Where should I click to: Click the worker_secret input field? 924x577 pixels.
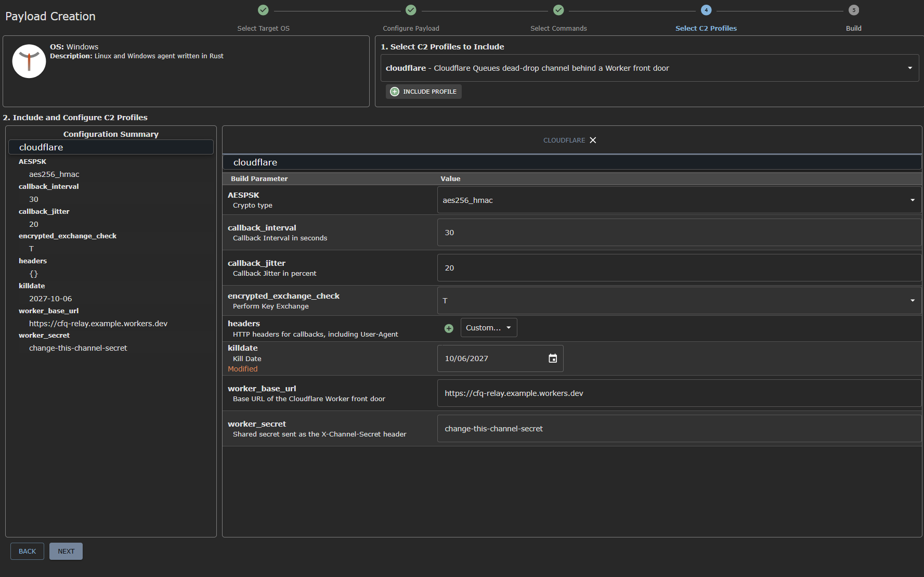[679, 429]
